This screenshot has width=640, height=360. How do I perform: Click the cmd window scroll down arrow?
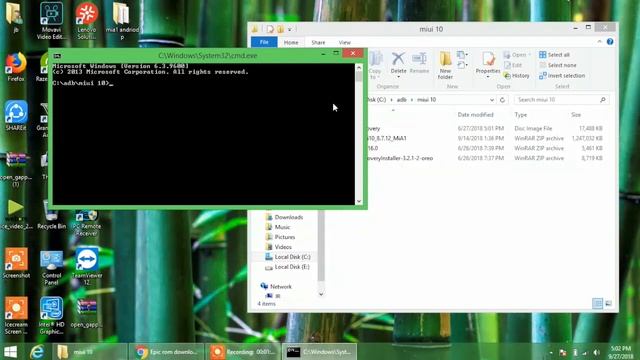359,201
